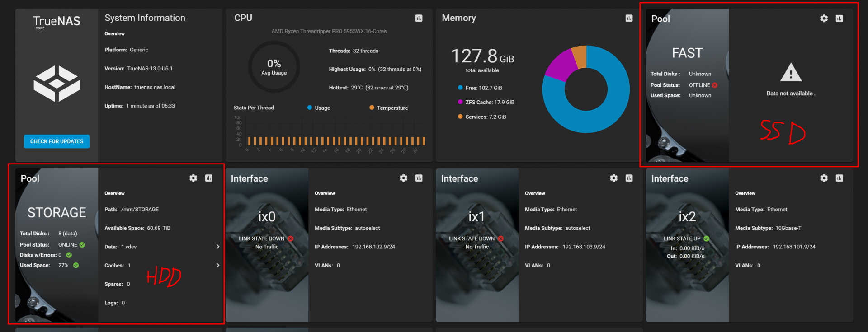Expand STORAGE pool Data vdev arrow
The width and height of the screenshot is (868, 332).
click(x=218, y=247)
